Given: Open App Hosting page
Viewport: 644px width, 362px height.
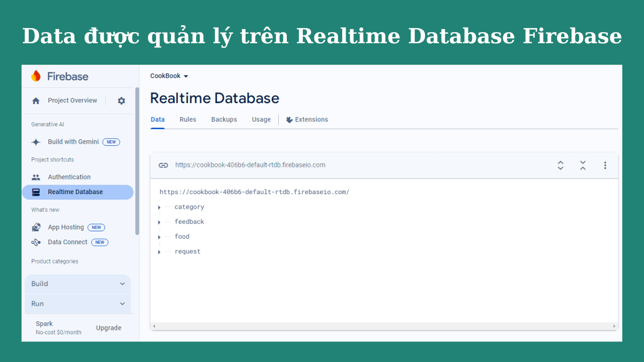Looking at the screenshot, I should point(66,227).
